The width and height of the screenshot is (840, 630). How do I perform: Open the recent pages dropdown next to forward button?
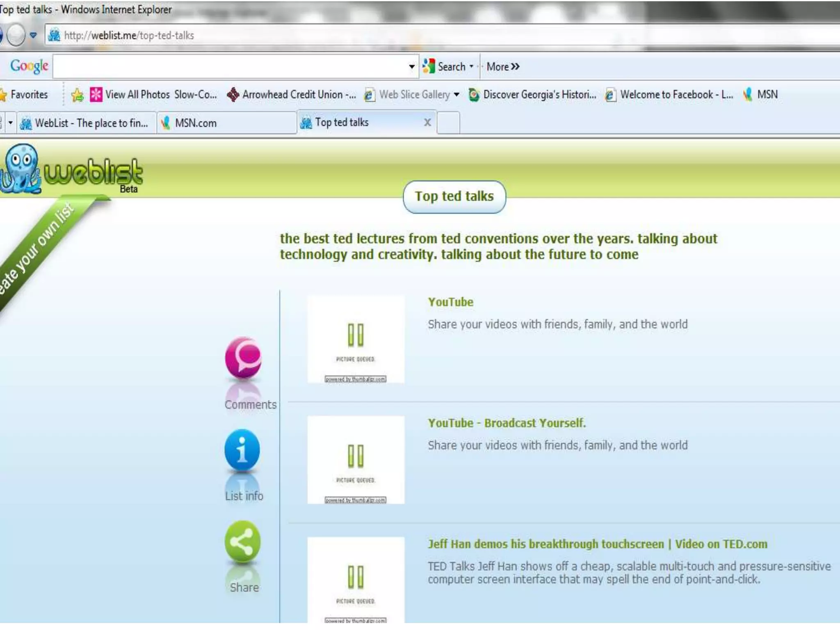pos(33,35)
